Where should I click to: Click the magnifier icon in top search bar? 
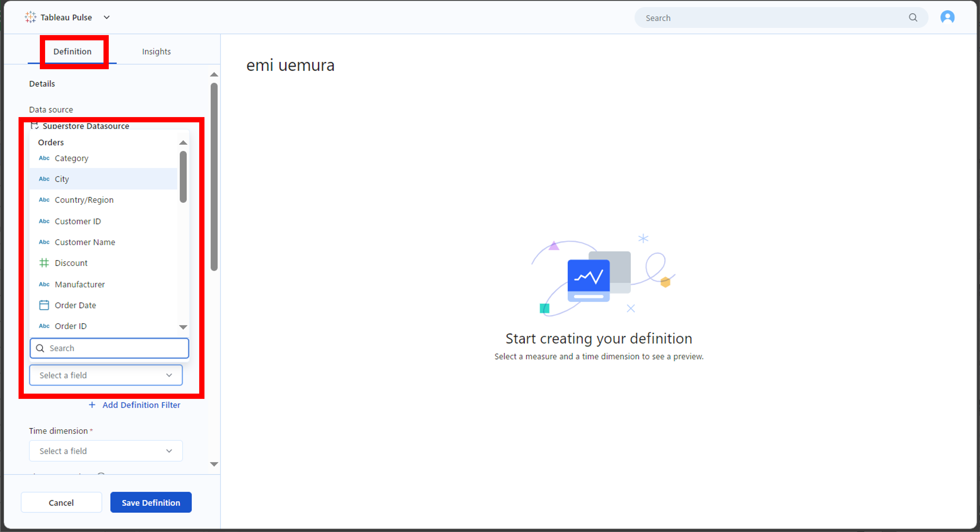click(x=913, y=18)
